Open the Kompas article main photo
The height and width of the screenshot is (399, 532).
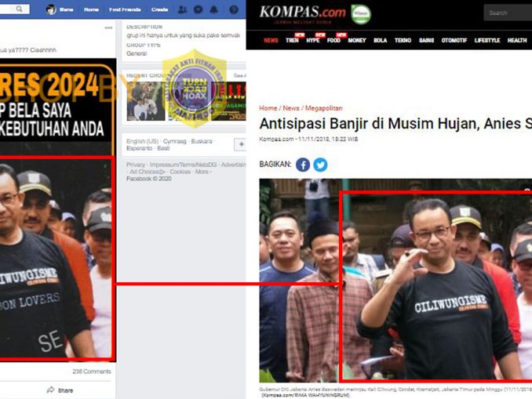point(395,281)
